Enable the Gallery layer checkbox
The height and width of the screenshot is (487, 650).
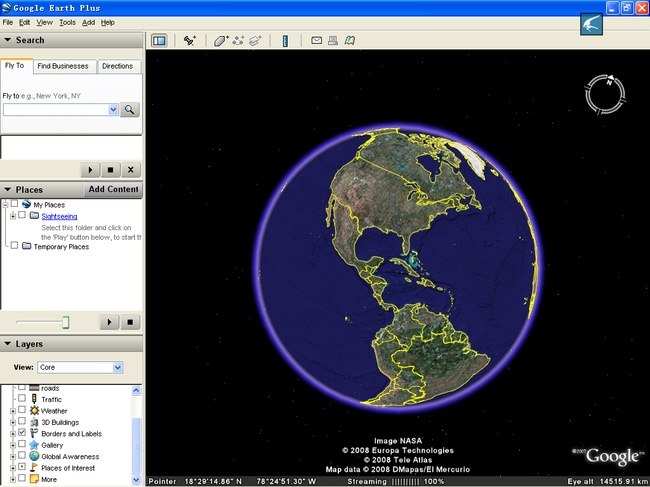[x=22, y=443]
